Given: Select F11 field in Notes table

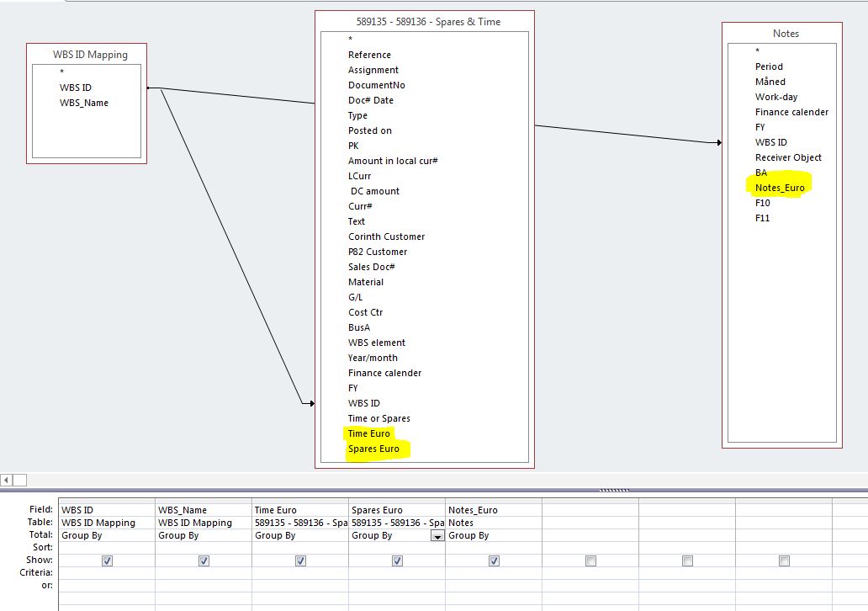Looking at the screenshot, I should 762,218.
